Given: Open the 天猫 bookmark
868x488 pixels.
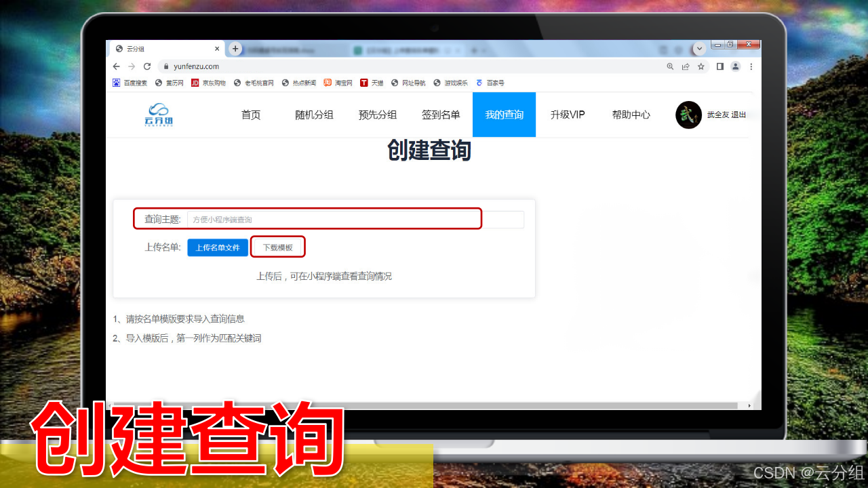Looking at the screenshot, I should [372, 83].
